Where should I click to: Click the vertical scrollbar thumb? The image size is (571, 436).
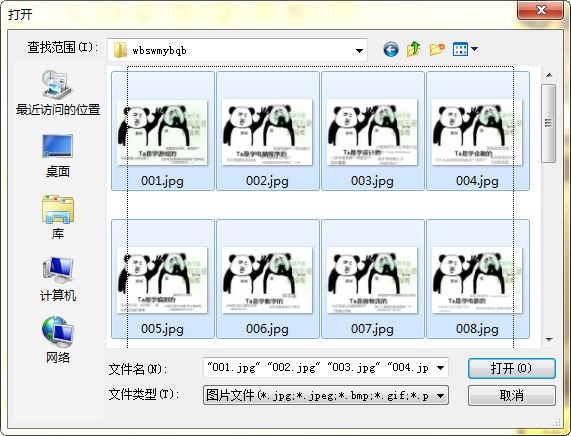548,123
